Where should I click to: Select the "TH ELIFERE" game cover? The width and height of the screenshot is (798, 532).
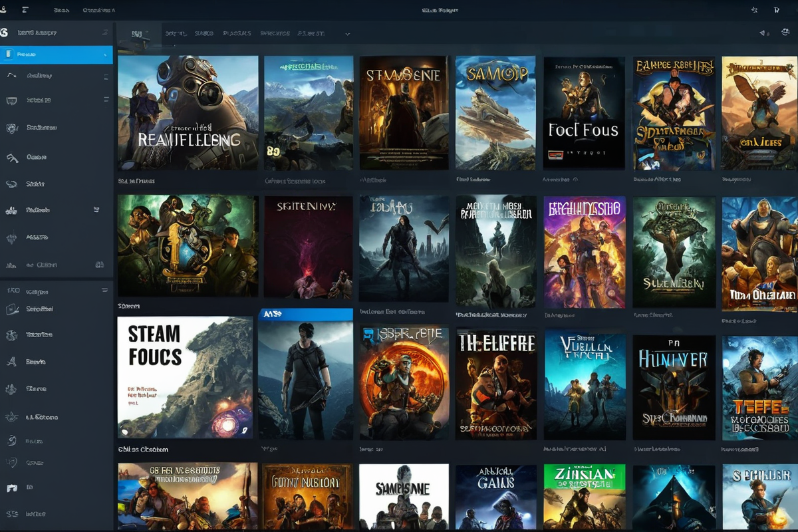tap(497, 384)
